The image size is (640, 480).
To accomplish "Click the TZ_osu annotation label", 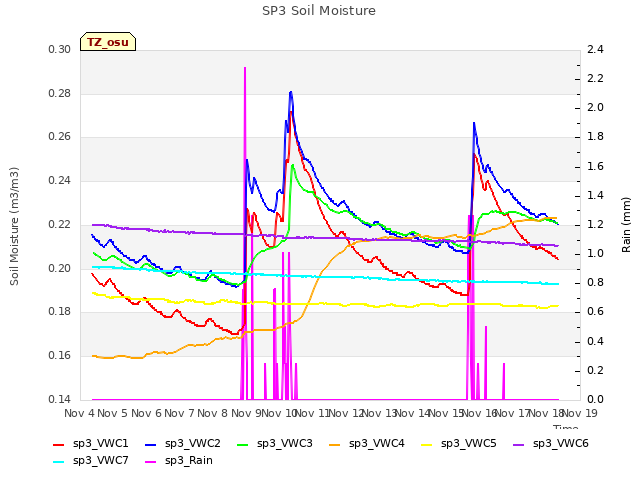I will (108, 42).
